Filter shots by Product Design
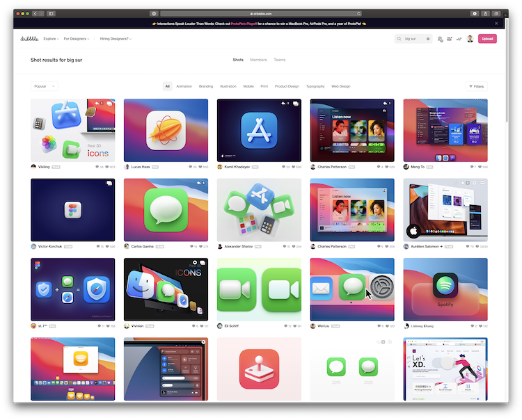 [x=287, y=86]
